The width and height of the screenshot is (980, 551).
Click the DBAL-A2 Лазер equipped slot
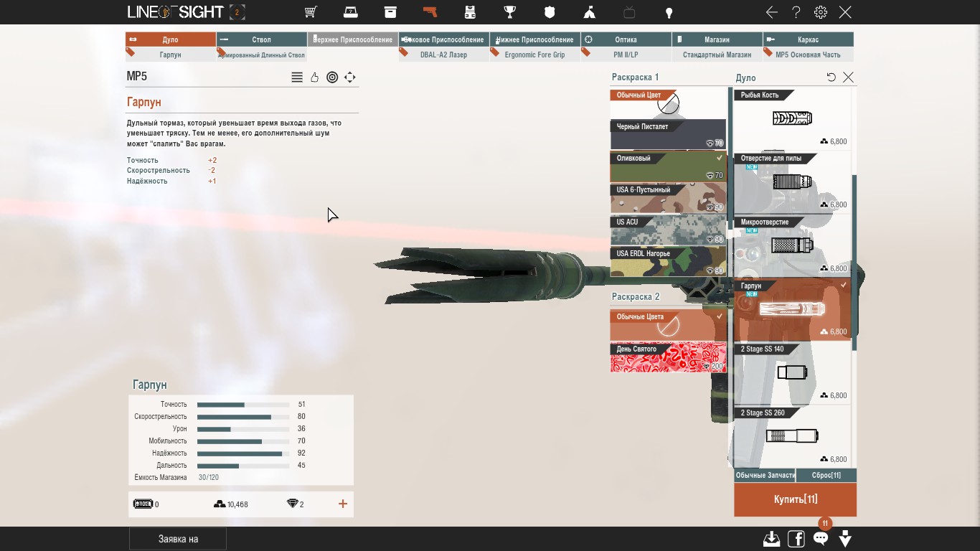pos(444,55)
